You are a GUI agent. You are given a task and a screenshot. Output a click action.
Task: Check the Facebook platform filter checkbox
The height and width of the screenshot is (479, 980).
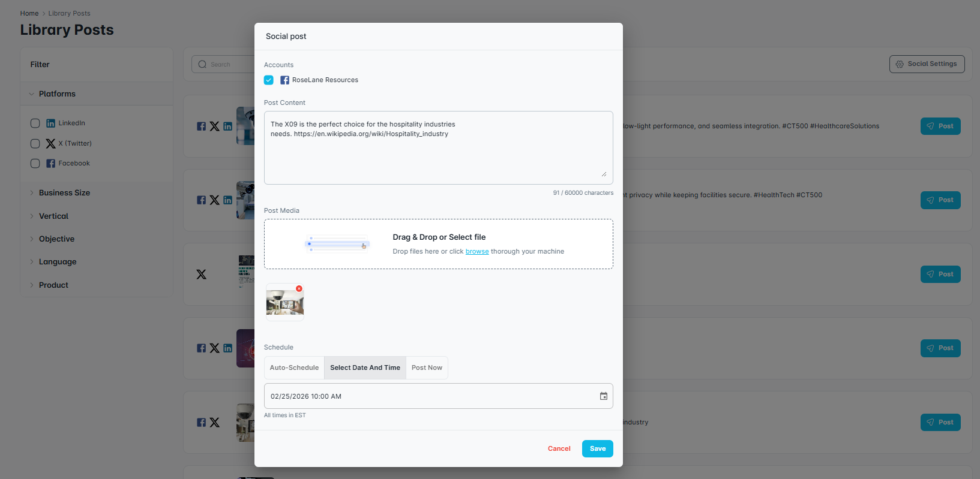click(35, 164)
